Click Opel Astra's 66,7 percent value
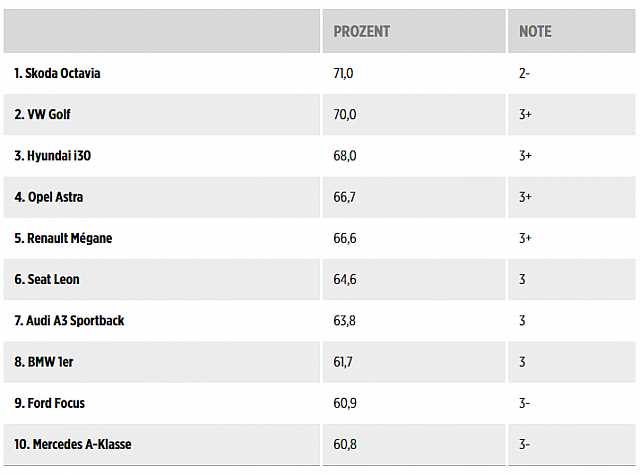 (x=344, y=197)
